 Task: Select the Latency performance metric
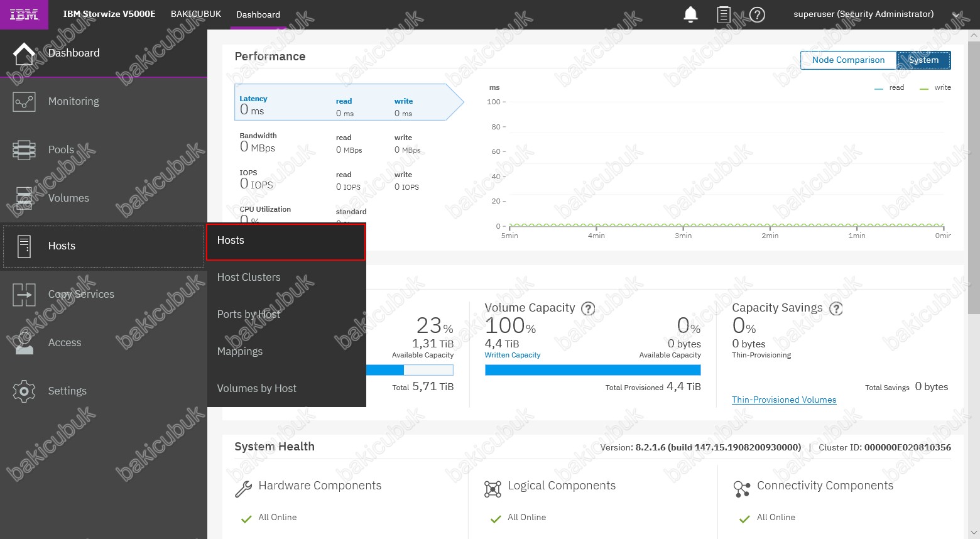coord(349,102)
